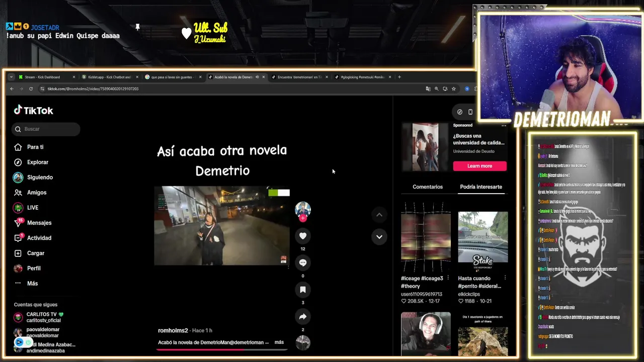Click the browser forward arrow
Viewport: 644px width, 362px height.
pos(21,89)
